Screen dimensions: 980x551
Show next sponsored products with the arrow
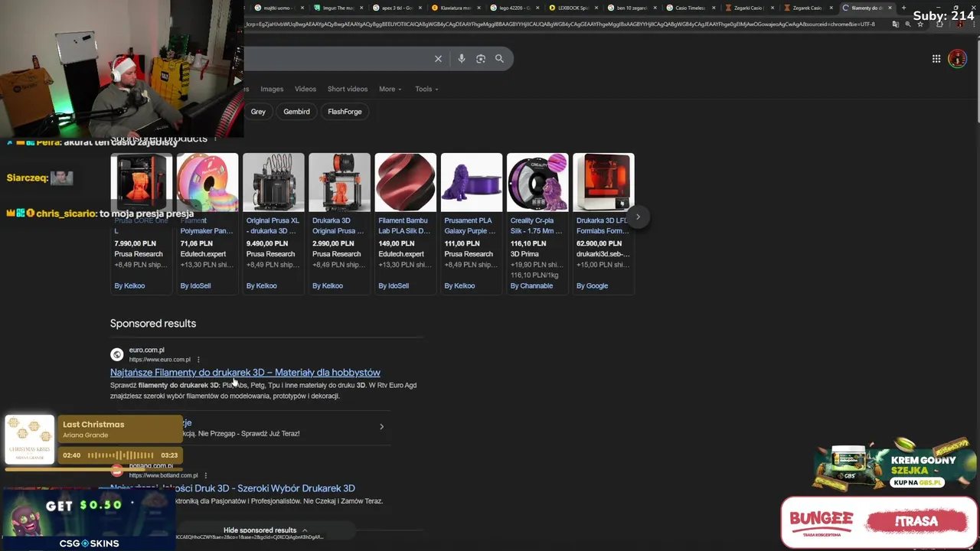(x=638, y=217)
